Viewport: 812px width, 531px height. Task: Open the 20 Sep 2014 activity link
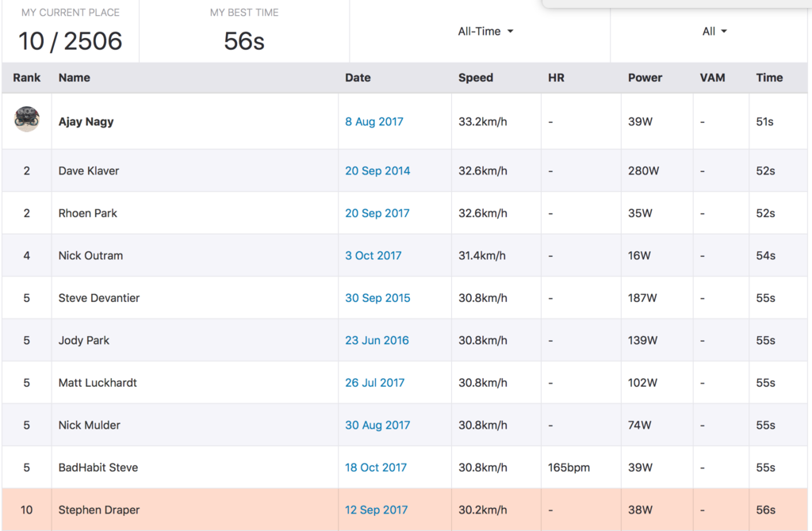[x=377, y=171]
